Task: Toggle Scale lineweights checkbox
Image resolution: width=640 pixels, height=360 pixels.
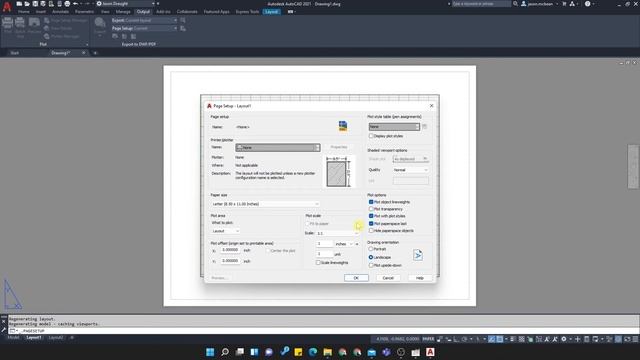Action: 318,262
